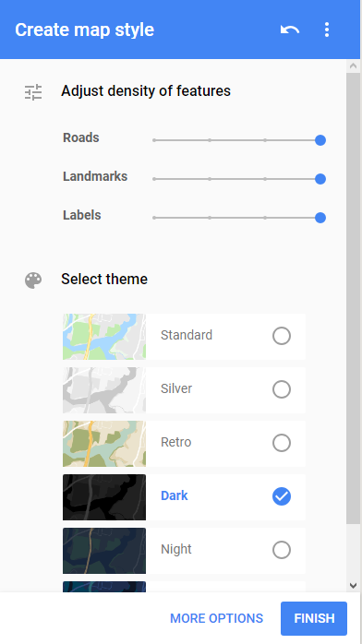
Task: Select the Standard theme radio button
Action: [282, 336]
